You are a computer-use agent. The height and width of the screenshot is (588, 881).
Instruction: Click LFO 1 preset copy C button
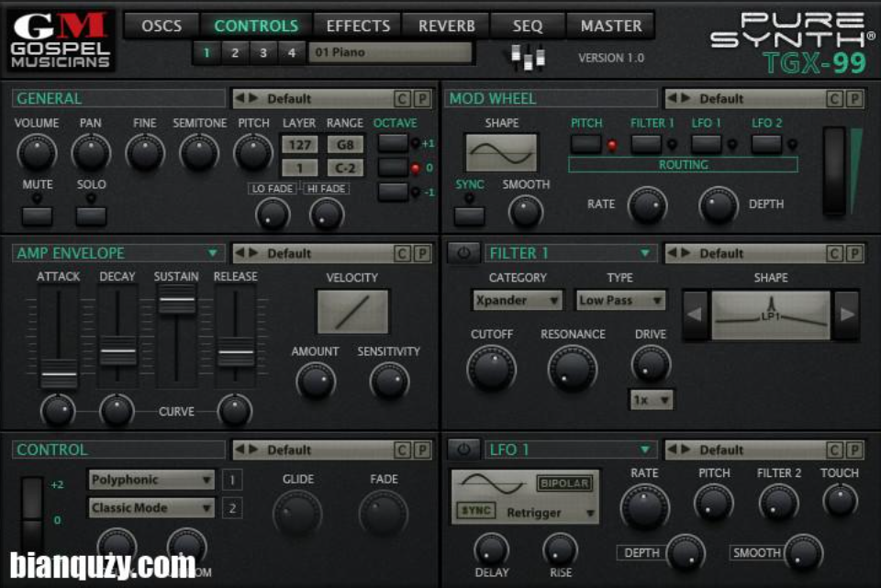click(834, 450)
